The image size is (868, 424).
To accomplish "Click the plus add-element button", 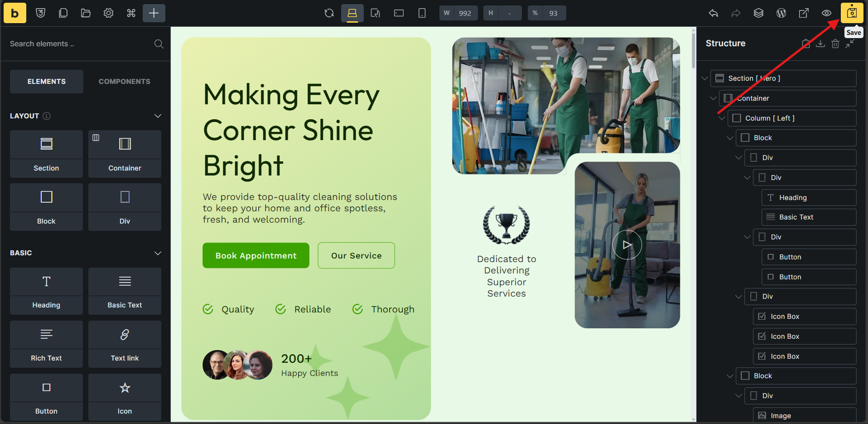I will pyautogui.click(x=154, y=13).
